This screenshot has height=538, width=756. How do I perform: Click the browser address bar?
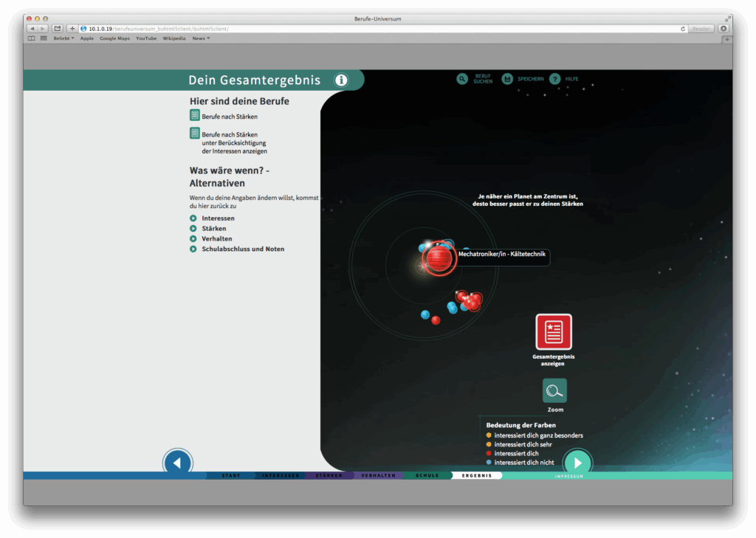point(381,29)
